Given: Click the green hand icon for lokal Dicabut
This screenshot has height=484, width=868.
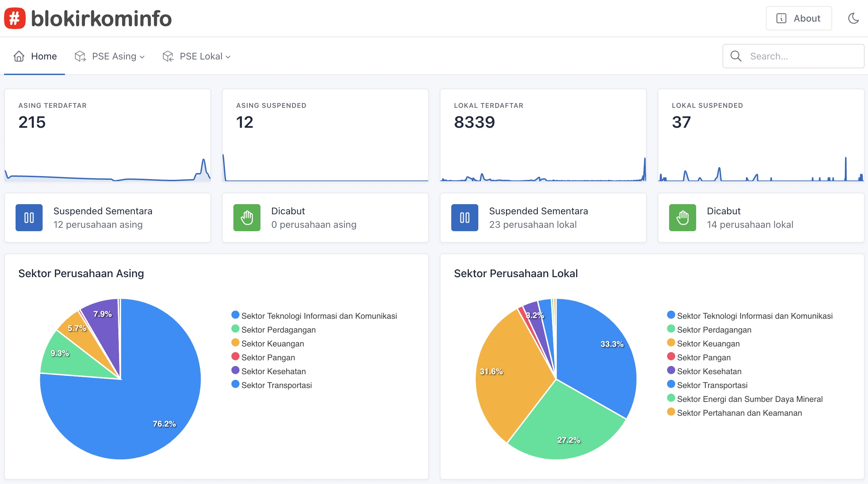Looking at the screenshot, I should (x=682, y=218).
